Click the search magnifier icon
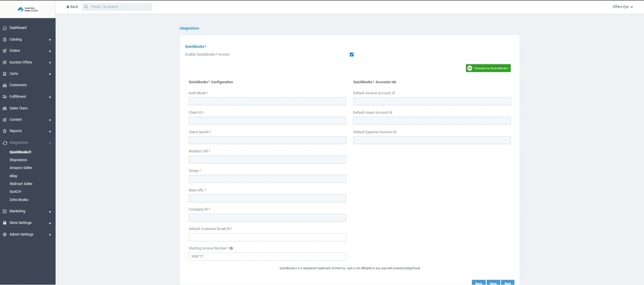The width and height of the screenshot is (644, 285). 86,7
